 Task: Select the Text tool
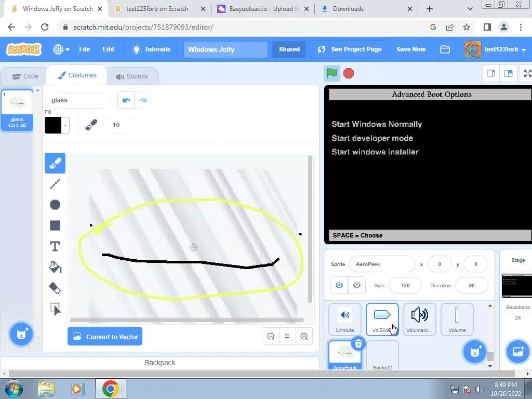click(x=55, y=246)
